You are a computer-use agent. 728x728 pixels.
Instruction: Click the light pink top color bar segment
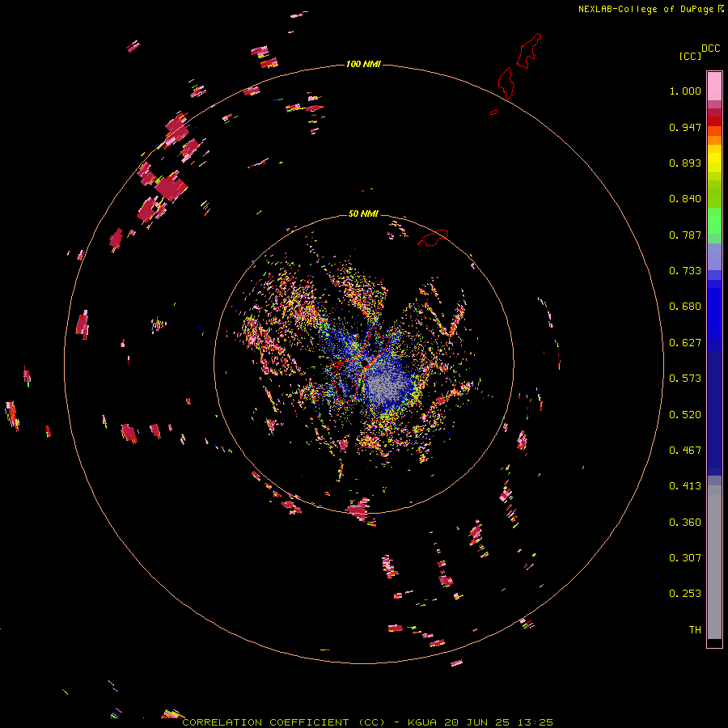click(714, 86)
